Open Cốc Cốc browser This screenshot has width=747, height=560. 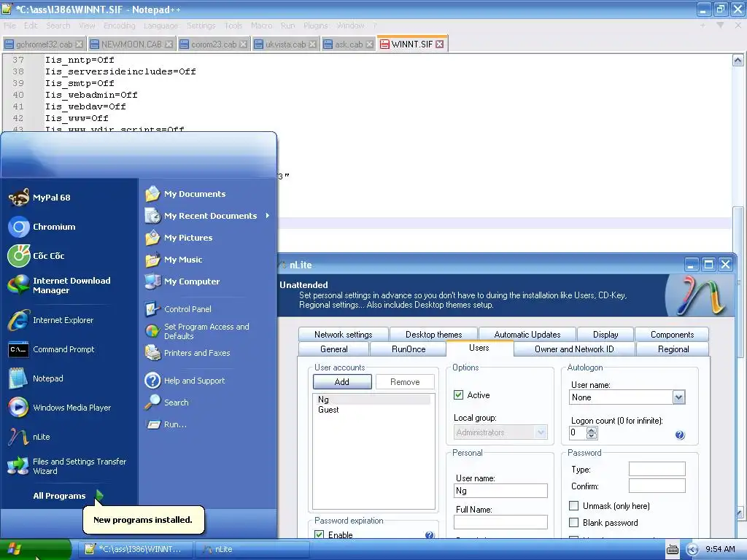point(36,256)
